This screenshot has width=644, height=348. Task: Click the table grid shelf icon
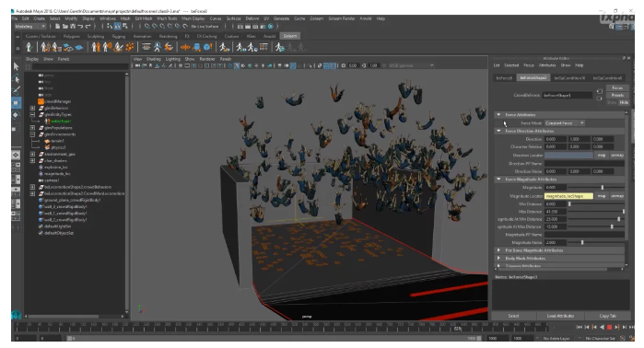(x=263, y=47)
